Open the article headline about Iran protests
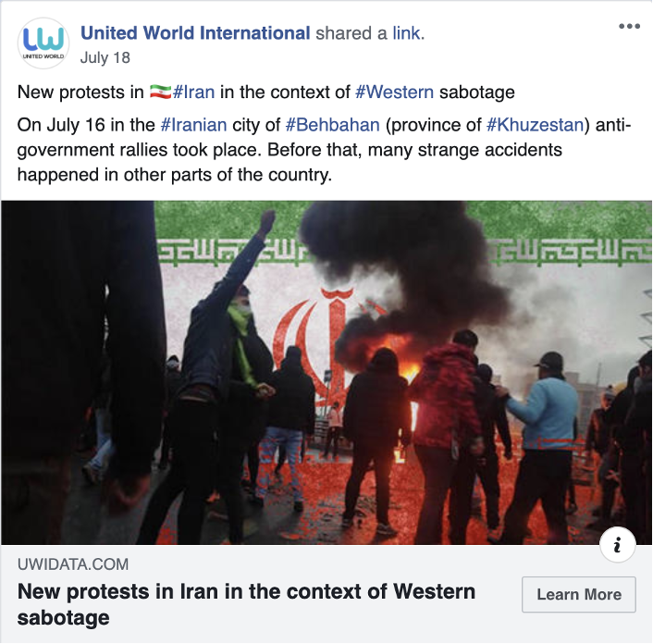The height and width of the screenshot is (644, 653). 246,604
